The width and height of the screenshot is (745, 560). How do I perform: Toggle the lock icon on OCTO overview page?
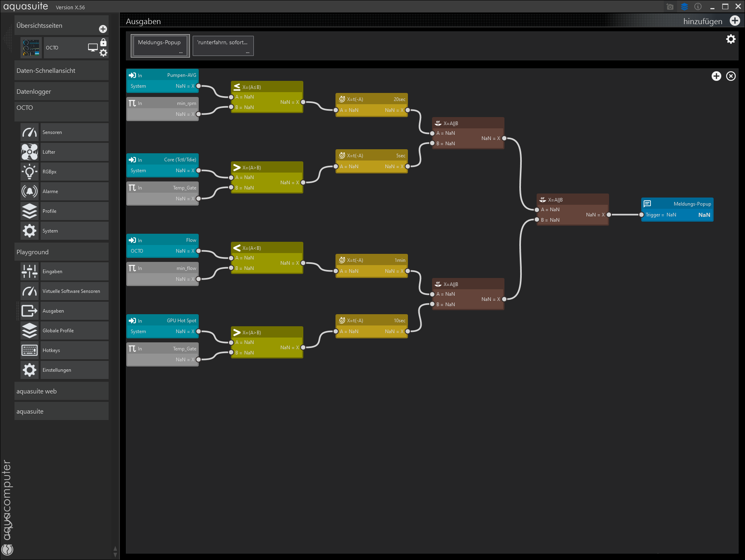pos(103,43)
